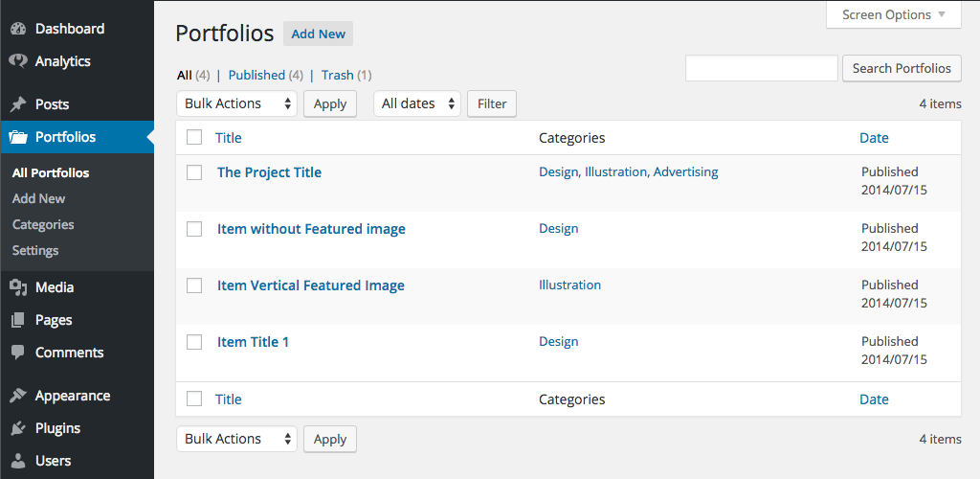Click Design category on The Project Title row

[x=559, y=171]
